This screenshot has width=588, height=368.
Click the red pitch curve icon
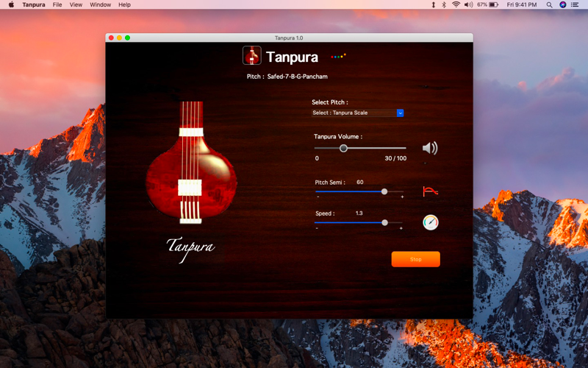click(430, 191)
